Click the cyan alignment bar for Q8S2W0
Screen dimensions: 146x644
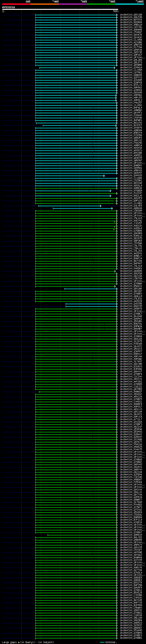point(91,289)
